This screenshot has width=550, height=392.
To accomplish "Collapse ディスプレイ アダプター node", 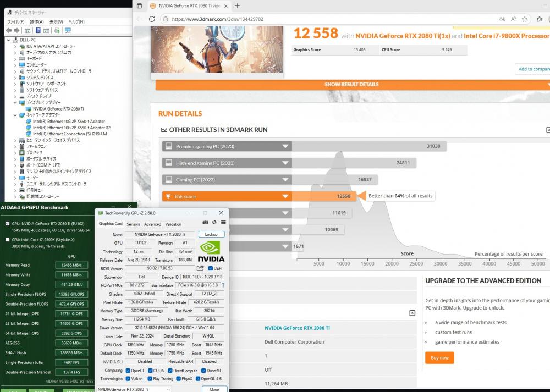I will pos(15,102).
